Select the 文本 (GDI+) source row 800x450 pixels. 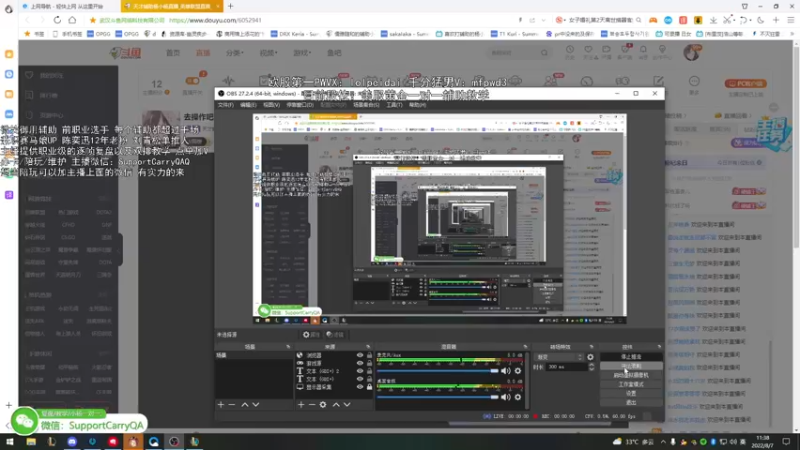[333, 379]
